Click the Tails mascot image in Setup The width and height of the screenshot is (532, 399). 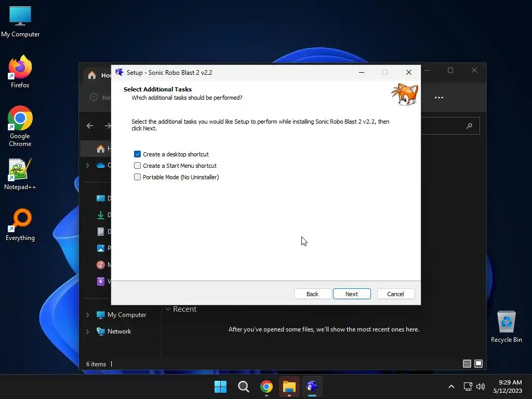click(x=405, y=95)
